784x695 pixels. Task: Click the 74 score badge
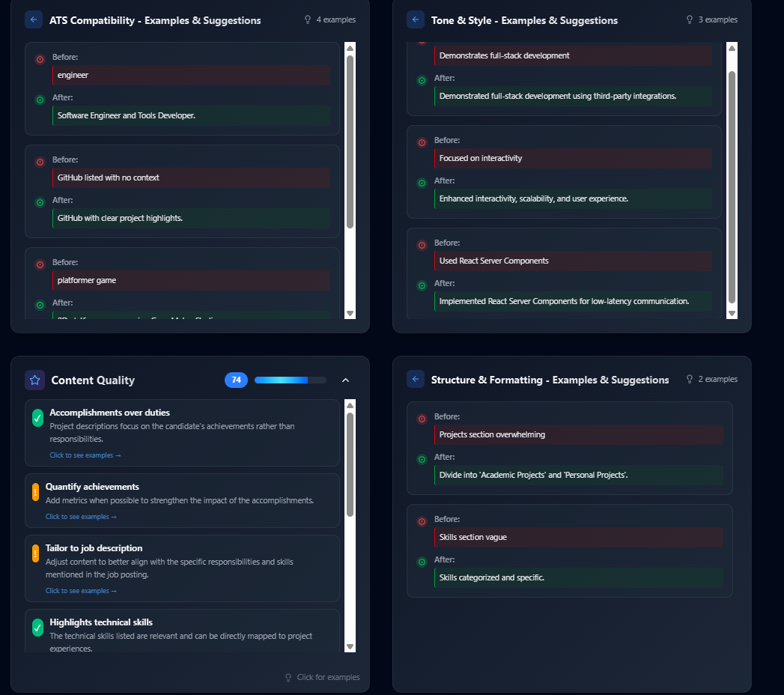point(236,380)
